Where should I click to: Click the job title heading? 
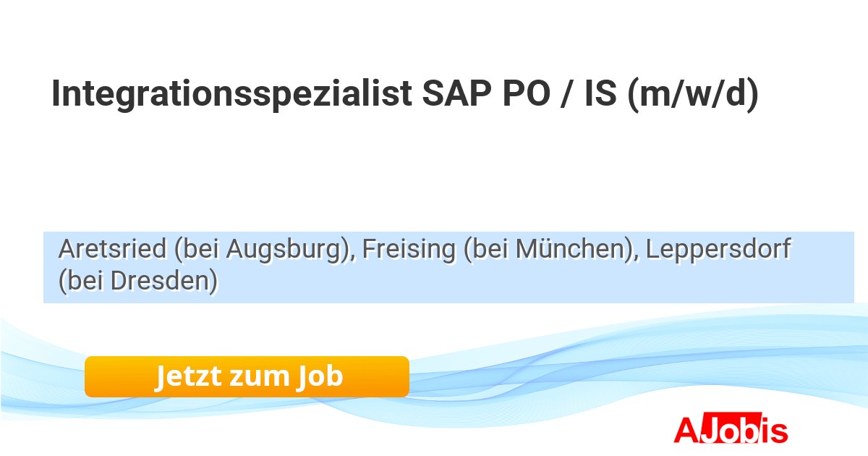pos(405,94)
